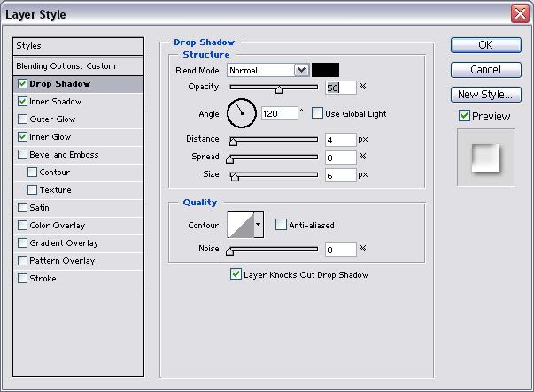This screenshot has width=534, height=392.
Task: Select the Satin label
Action: pyautogui.click(x=39, y=208)
